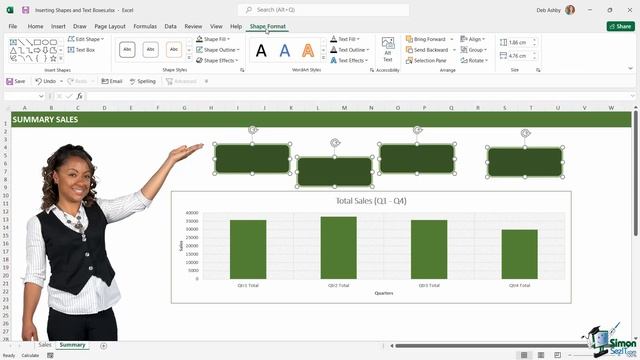Open WordArt Styles dialog launcher
The width and height of the screenshot is (640, 360).
372,70
